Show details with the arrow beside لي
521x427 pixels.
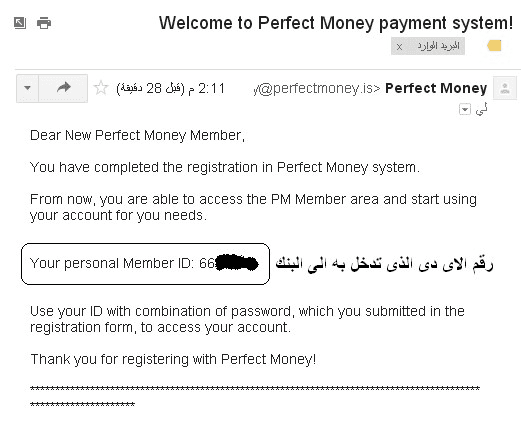pyautogui.click(x=465, y=109)
